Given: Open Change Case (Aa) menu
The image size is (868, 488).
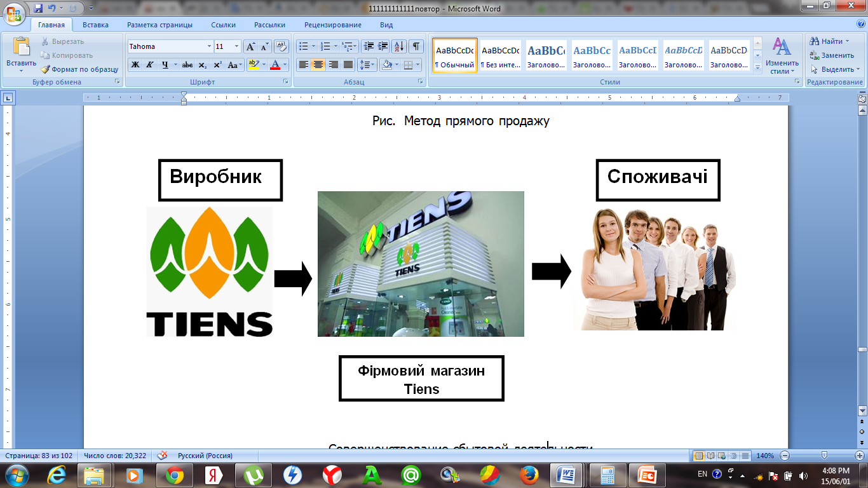Looking at the screenshot, I should [234, 65].
